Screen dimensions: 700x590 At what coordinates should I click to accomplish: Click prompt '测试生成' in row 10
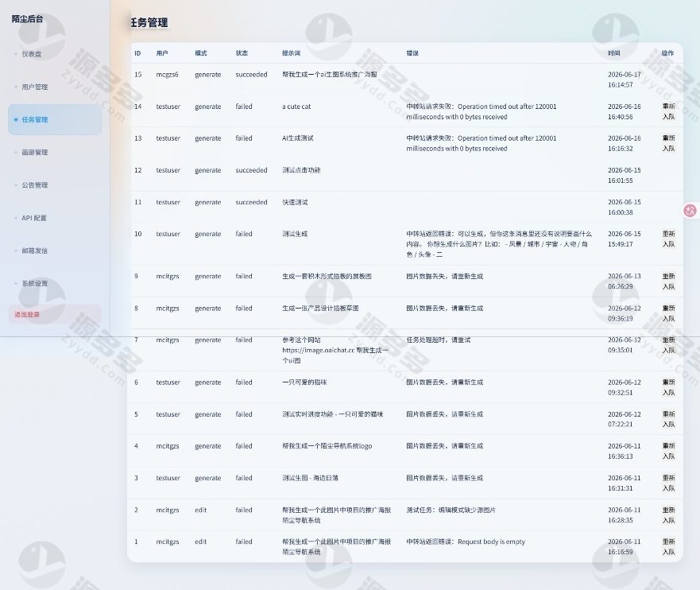[295, 234]
